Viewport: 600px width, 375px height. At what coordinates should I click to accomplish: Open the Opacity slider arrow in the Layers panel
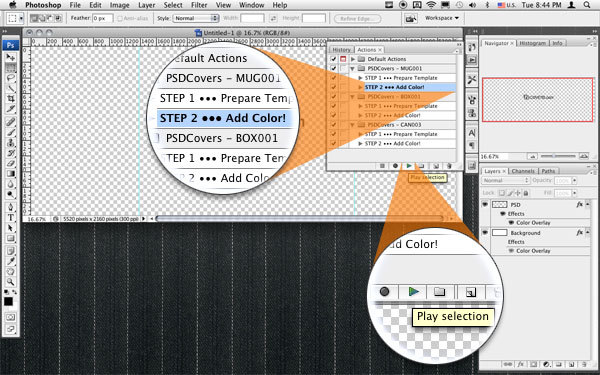[574, 180]
